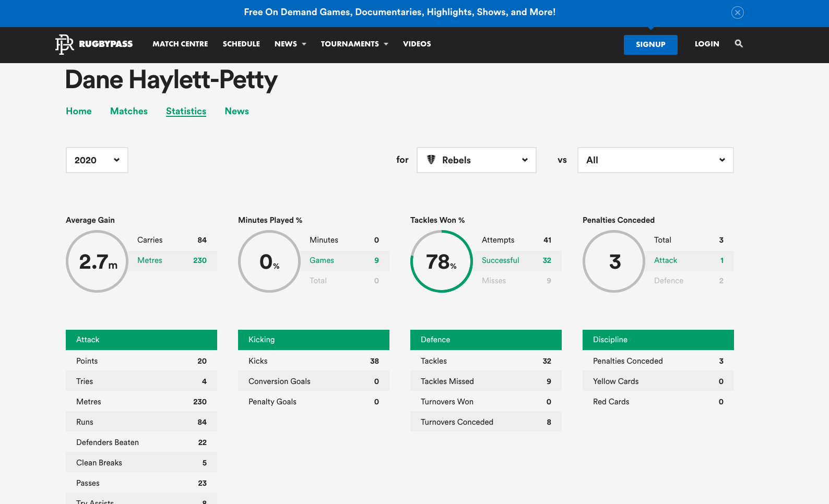Open the 2020 season dropdown
This screenshot has height=504, width=829.
[97, 160]
